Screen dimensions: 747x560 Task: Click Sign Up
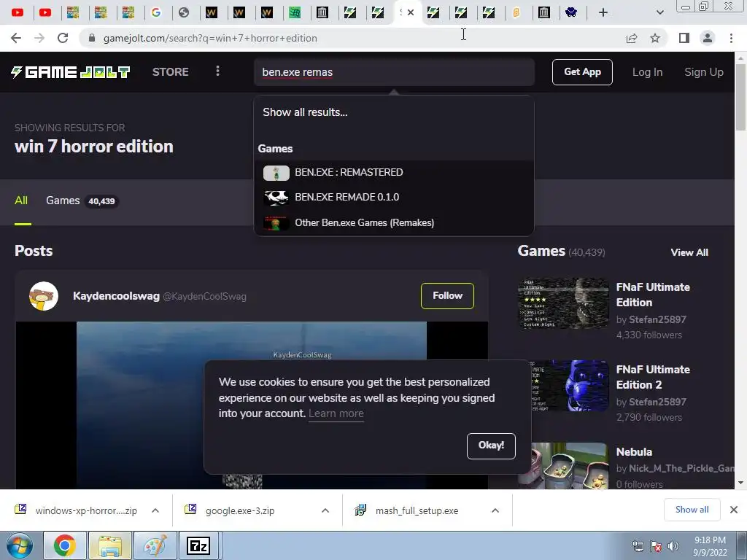[704, 72]
